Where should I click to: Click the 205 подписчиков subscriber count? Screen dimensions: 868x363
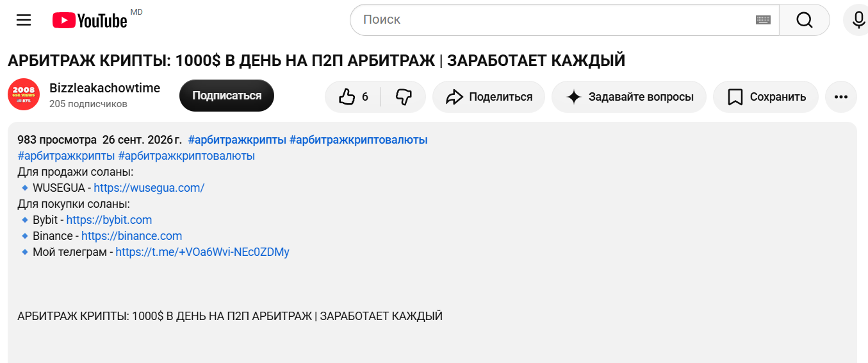(x=88, y=104)
